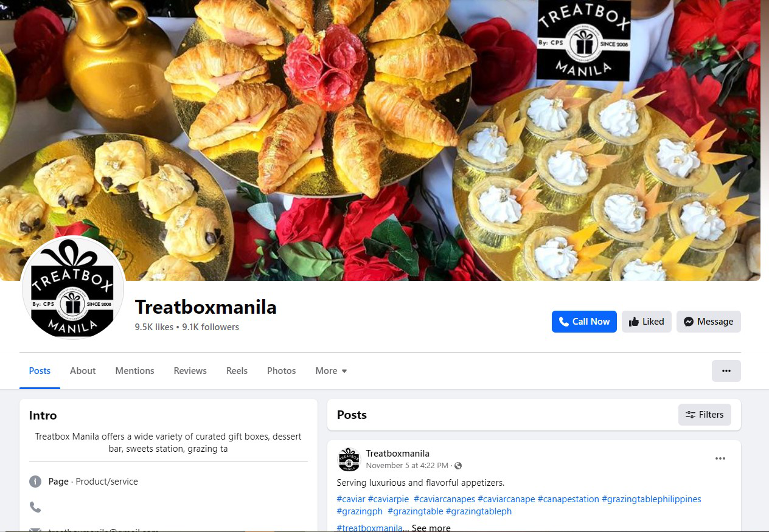Select the Reels tab

(237, 371)
